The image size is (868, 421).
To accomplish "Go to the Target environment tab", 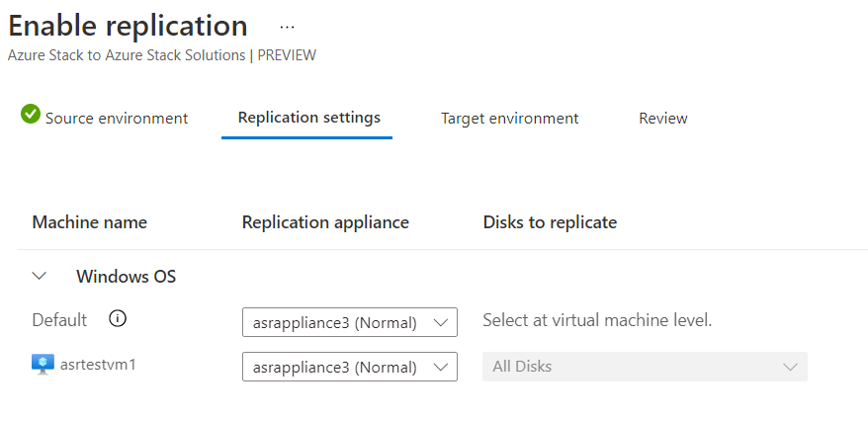I will 509,119.
